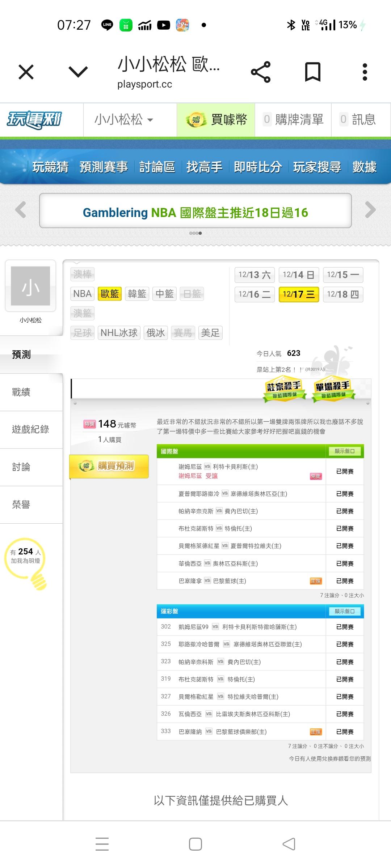The image size is (391, 868).
Task: Open 戰績 sidebar section
Action: coord(31,392)
